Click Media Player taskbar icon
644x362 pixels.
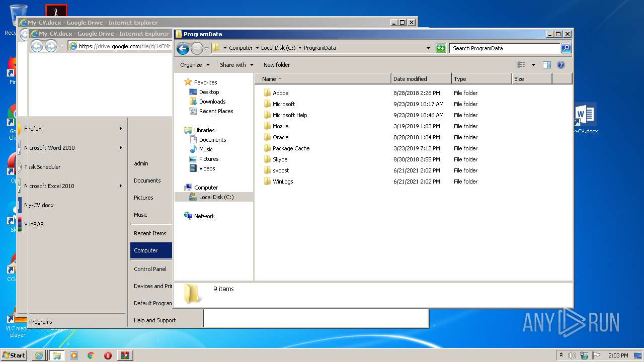[74, 355]
